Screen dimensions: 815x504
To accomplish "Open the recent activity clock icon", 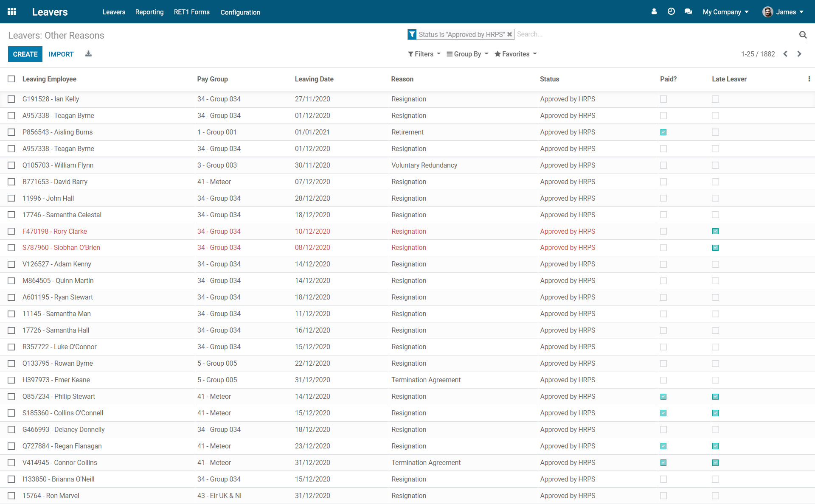I will (671, 11).
